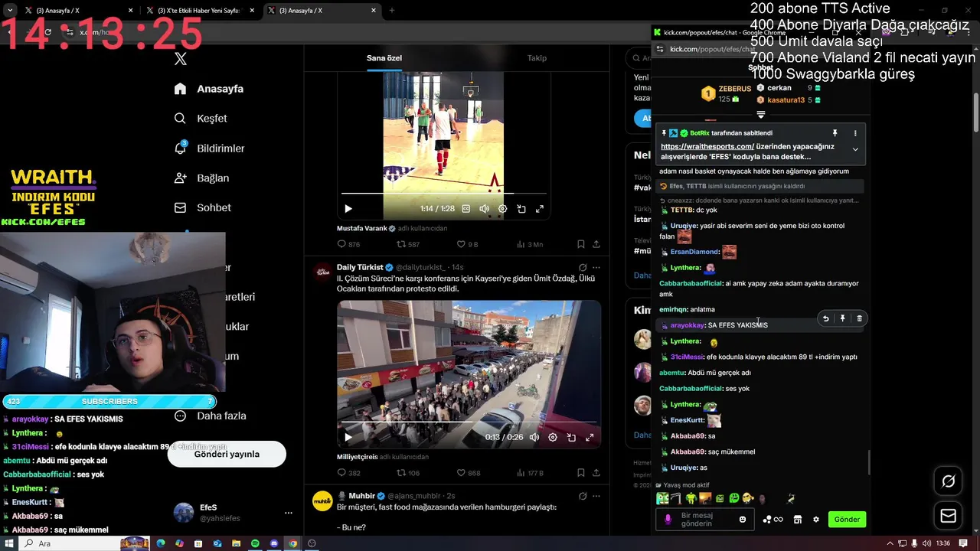
Task: Like the Daily Türkist post (868)
Action: (468, 473)
